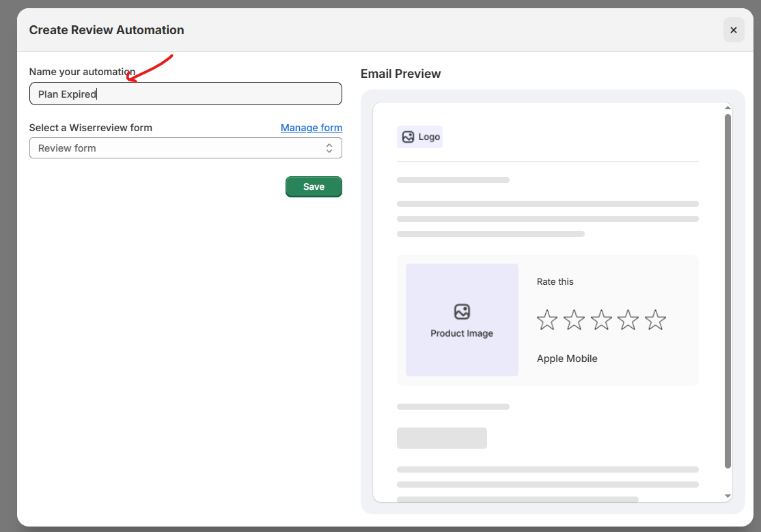
Task: Click the Product Image placeholder icon
Action: 462,312
